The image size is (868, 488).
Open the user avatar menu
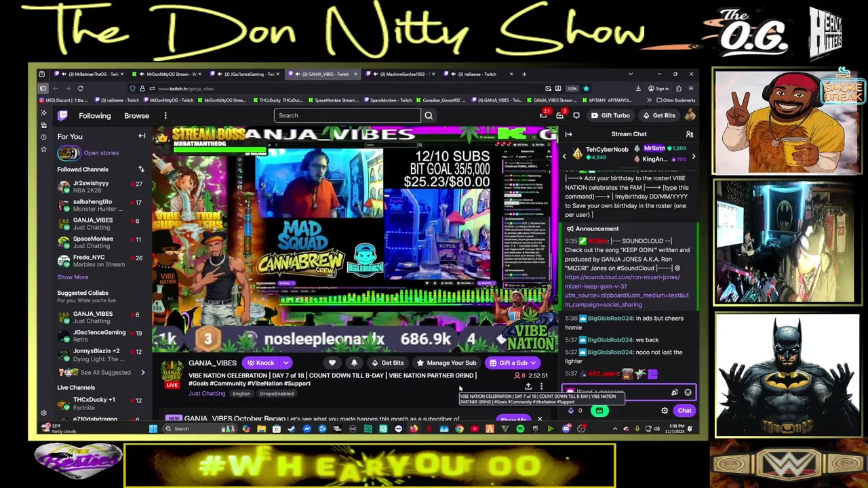tap(690, 115)
